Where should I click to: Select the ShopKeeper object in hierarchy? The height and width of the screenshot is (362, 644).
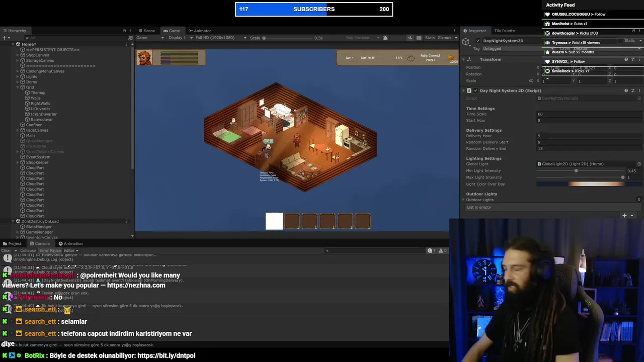pos(37,162)
